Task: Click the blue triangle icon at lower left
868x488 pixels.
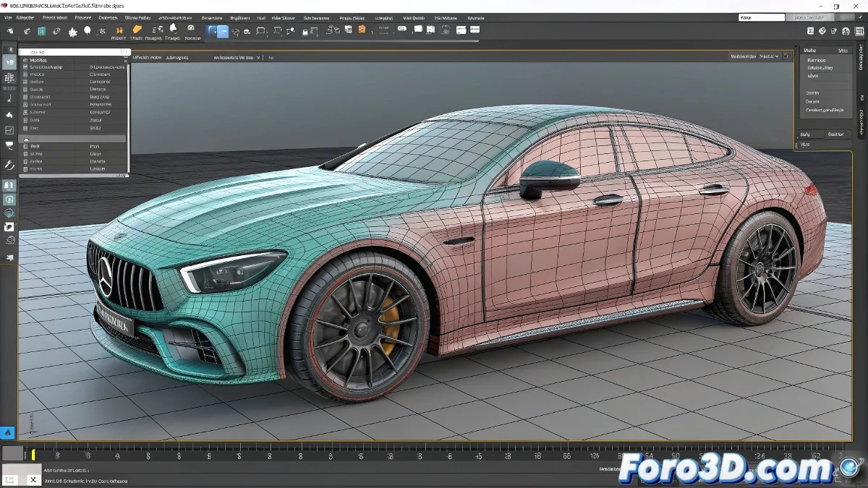Action: [8, 432]
